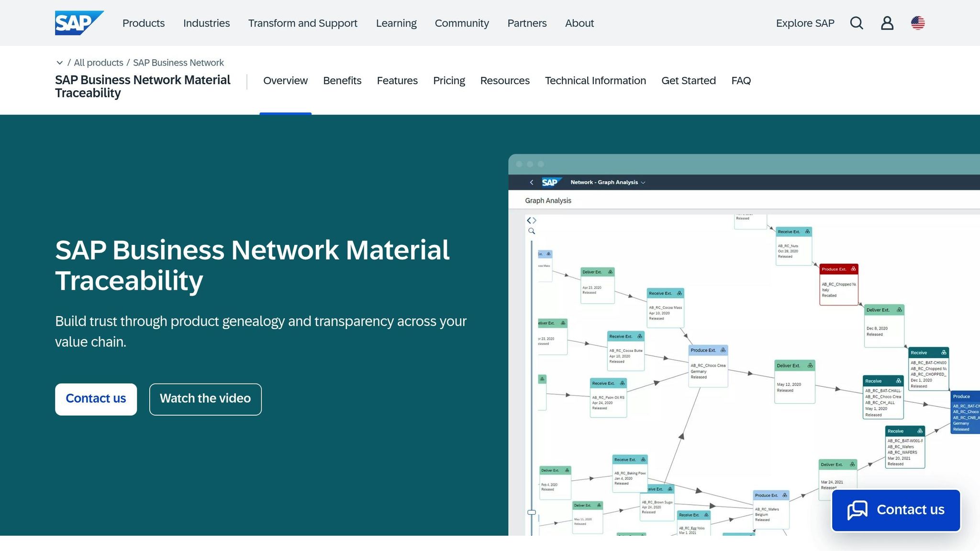The height and width of the screenshot is (551, 980).
Task: Click the Graph Analysis heading text
Action: (x=548, y=200)
